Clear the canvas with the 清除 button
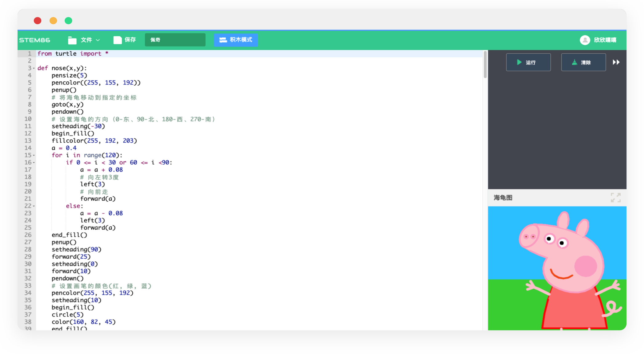The image size is (644, 360). 583,62
